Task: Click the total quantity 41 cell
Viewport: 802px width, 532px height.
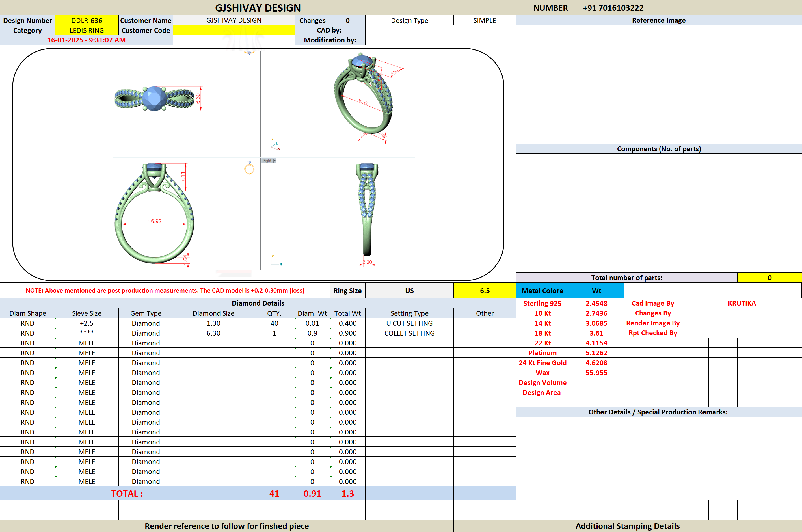Action: (274, 493)
